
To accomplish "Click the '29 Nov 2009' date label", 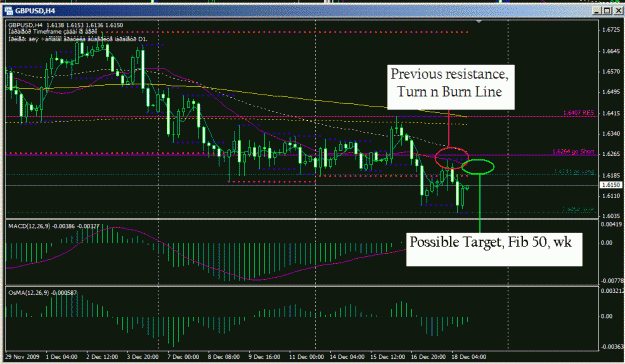I will point(22,356).
